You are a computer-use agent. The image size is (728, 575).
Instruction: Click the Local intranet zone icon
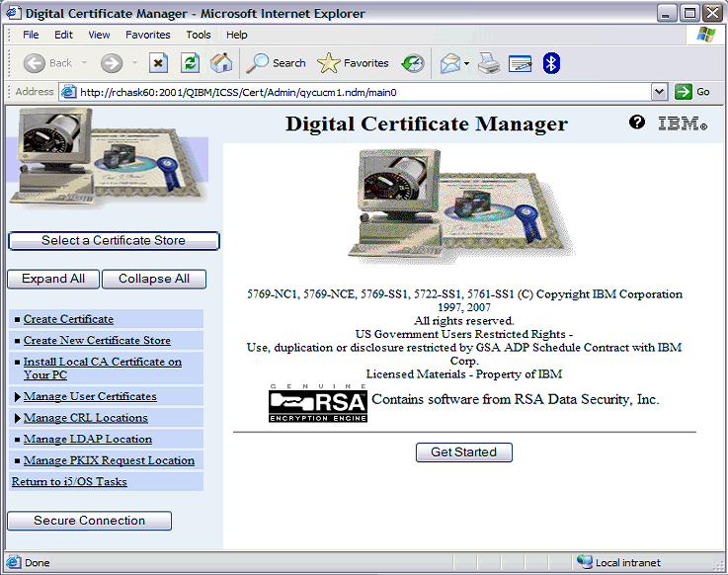point(585,562)
